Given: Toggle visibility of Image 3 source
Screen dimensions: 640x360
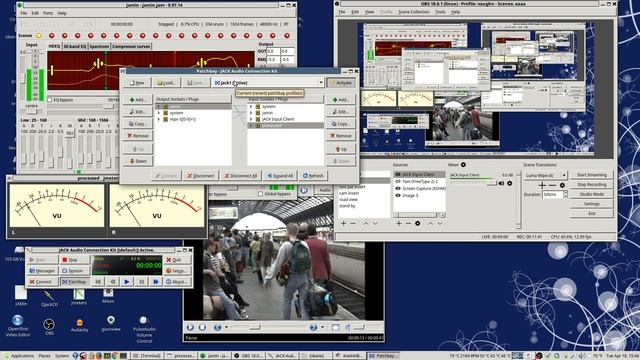Looking at the screenshot, I should click(x=398, y=196).
